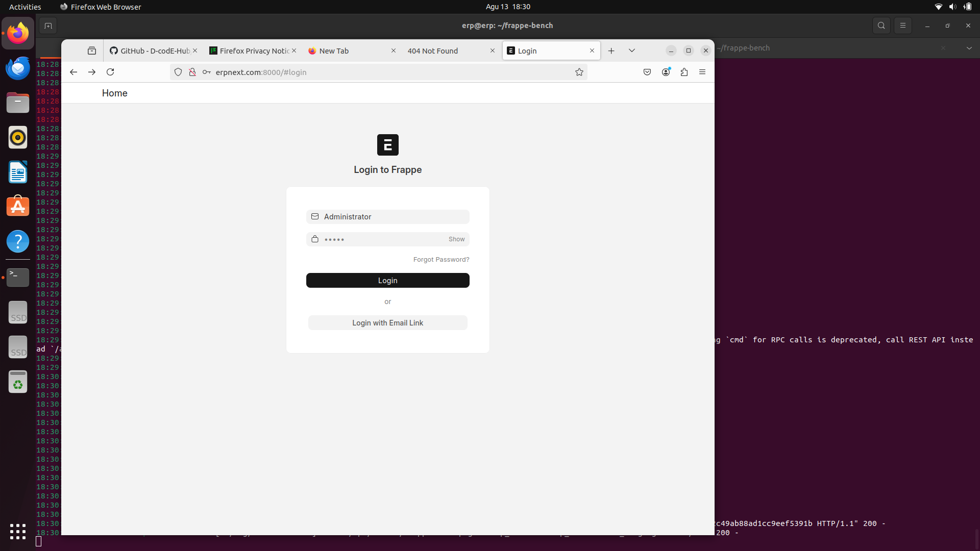Open the system status menu with volume icon
The image size is (980, 551).
(952, 7)
